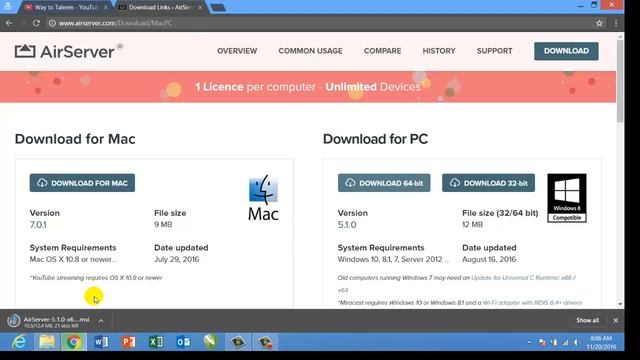View site information icon in address bar
This screenshot has width=640, height=360.
point(52,23)
